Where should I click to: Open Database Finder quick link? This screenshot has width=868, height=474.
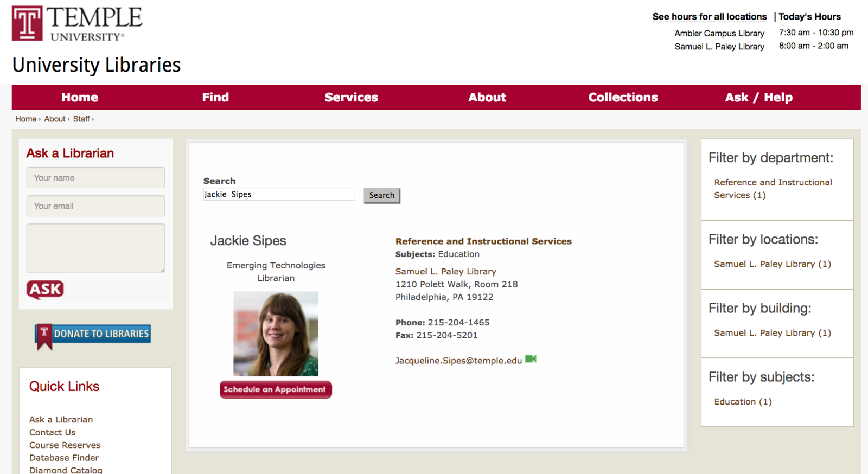[64, 458]
